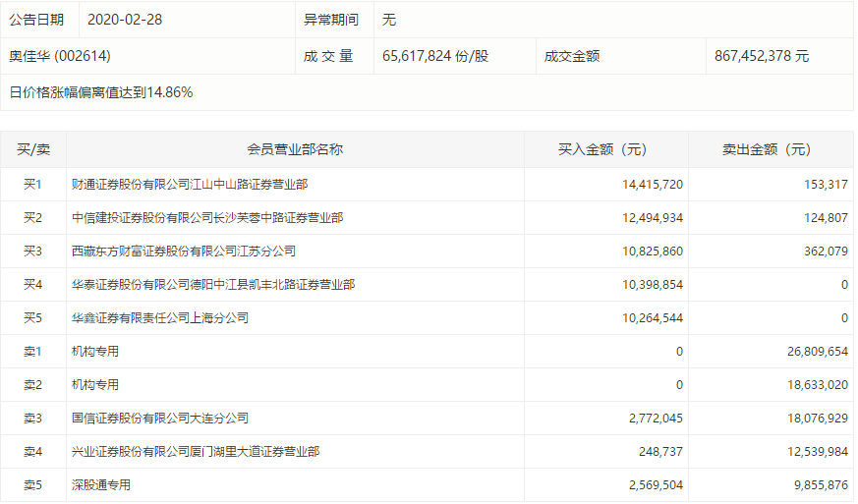Image resolution: width=858 pixels, height=504 pixels.
Task: Click the 深股通专用 seat name
Action: click(x=101, y=484)
